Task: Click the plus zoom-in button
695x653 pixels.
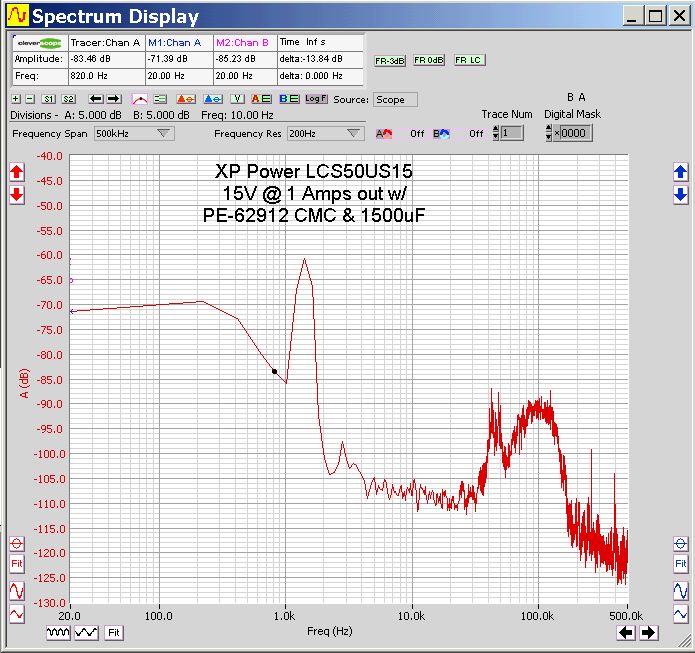Action: coord(16,99)
